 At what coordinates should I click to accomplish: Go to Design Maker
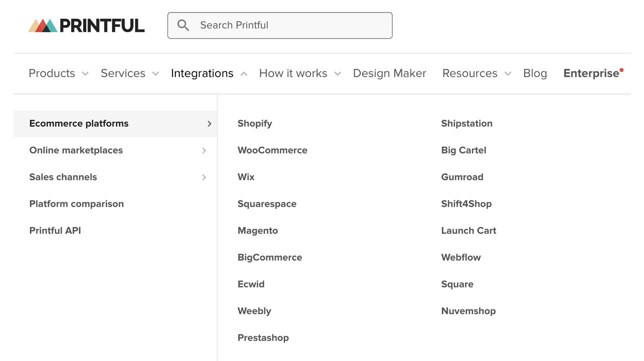coord(389,73)
